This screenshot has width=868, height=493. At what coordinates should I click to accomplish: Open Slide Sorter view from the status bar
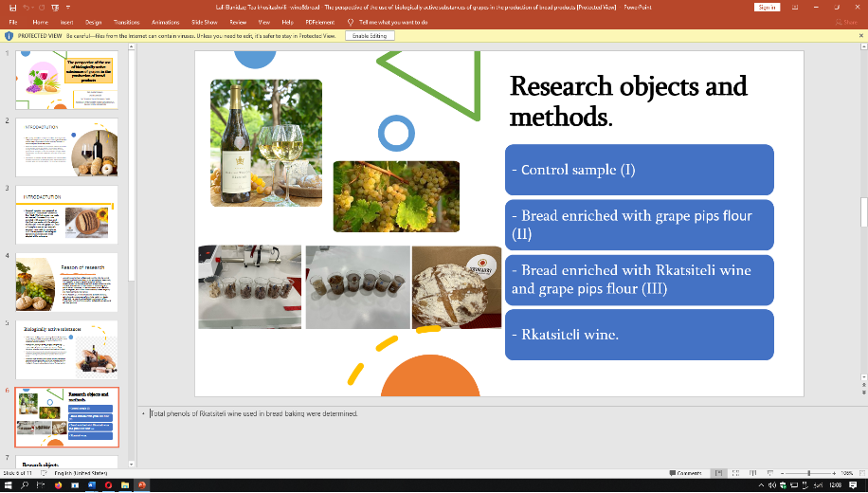736,472
